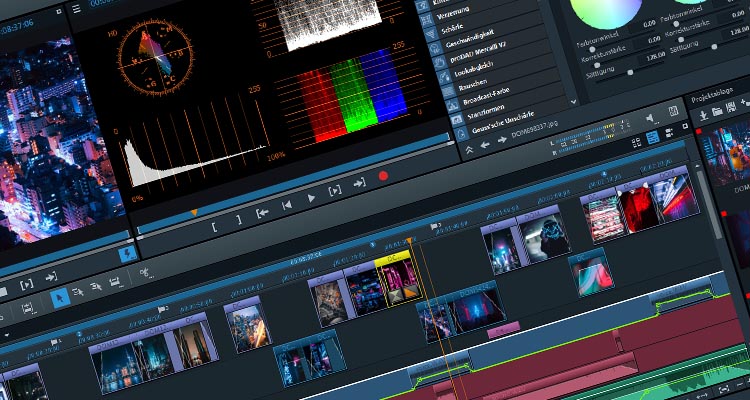
Task: Click the orange playhead marker on timeline
Action: [409, 240]
